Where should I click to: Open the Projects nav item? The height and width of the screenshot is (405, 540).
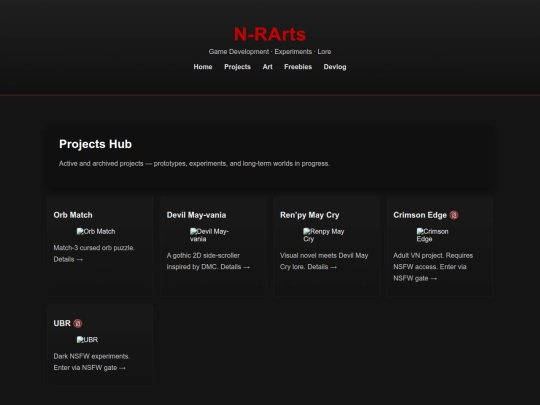237,67
